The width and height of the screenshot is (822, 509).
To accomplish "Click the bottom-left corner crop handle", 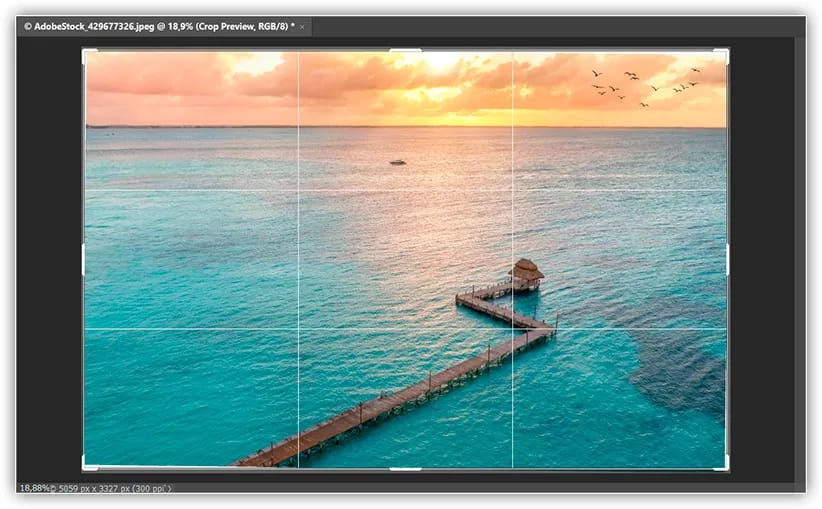I will [86, 466].
